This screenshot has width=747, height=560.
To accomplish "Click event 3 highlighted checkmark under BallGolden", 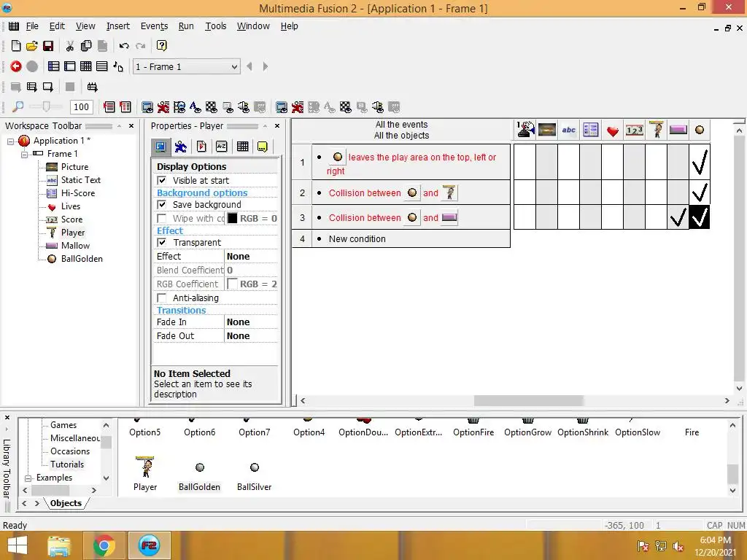I will (x=700, y=217).
